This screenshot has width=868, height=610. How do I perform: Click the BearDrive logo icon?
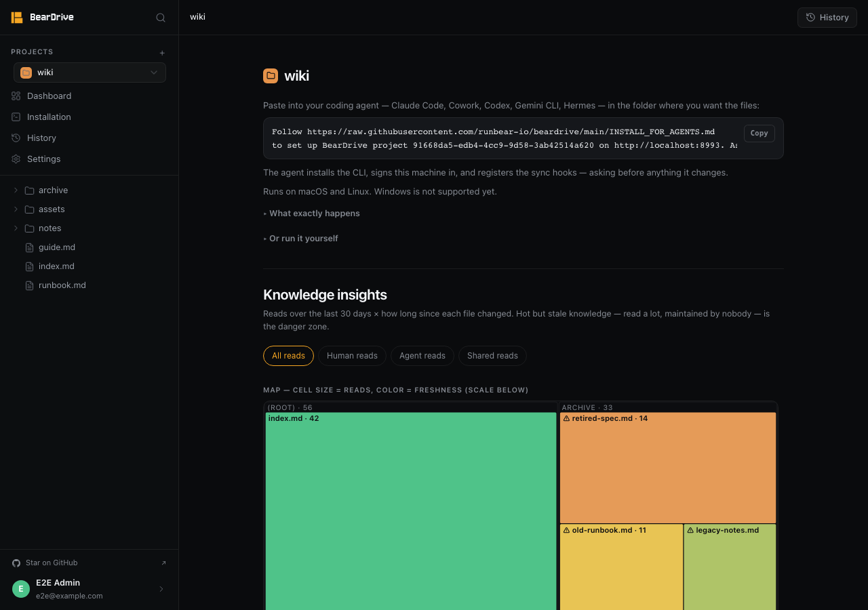17,18
